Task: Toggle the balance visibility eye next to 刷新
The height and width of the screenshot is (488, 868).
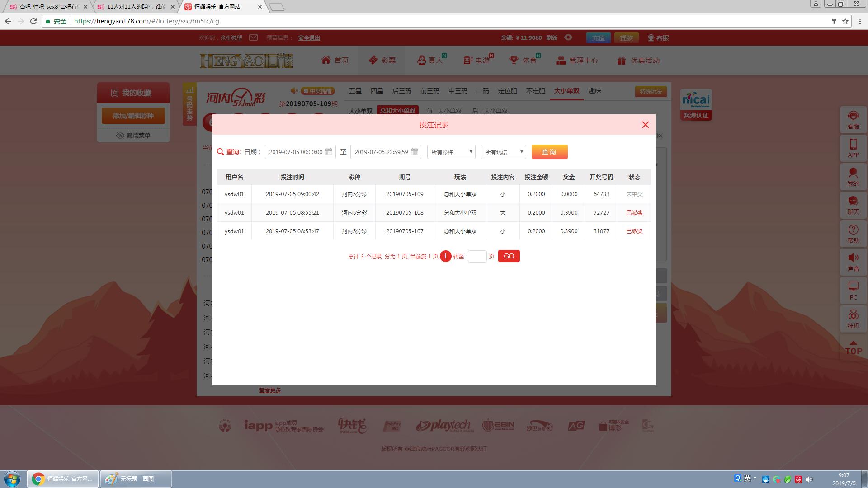Action: [569, 38]
